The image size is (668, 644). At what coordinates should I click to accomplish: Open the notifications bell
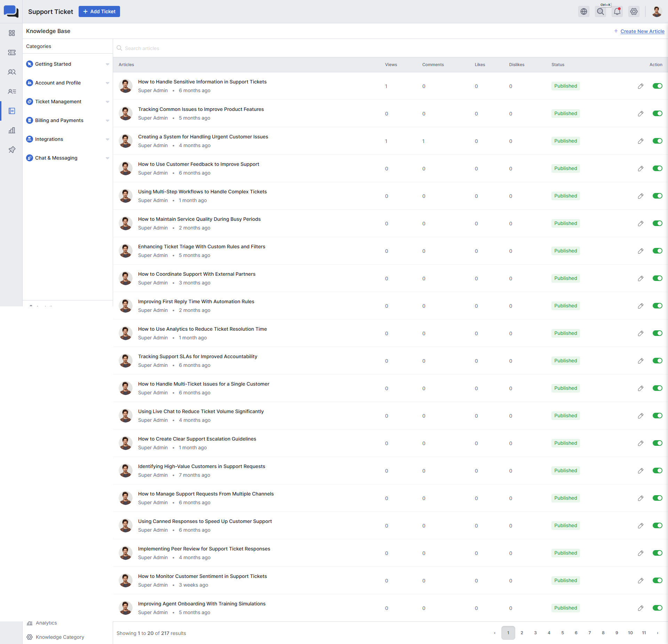point(617,11)
